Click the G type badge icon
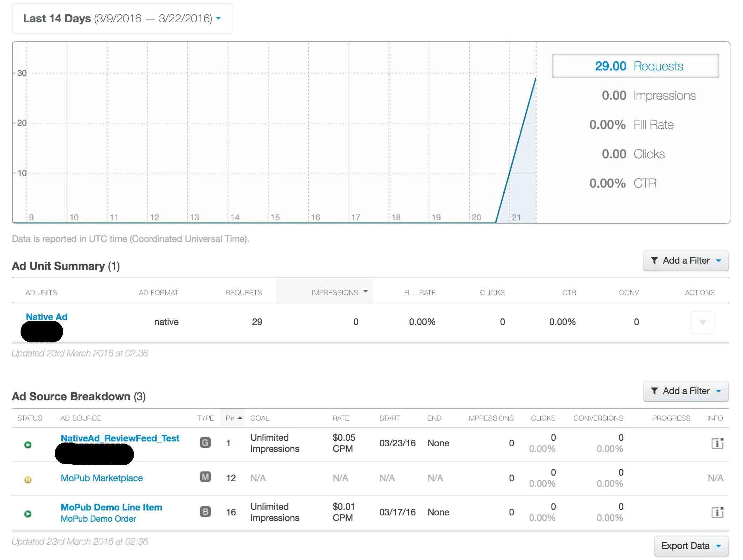743x560 pixels. pos(205,442)
